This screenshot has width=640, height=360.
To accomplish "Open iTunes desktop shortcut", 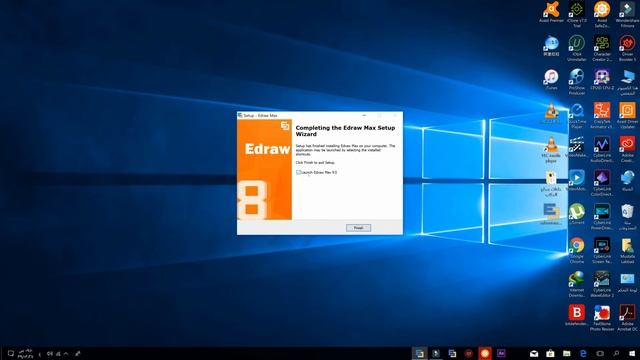I will (x=551, y=80).
